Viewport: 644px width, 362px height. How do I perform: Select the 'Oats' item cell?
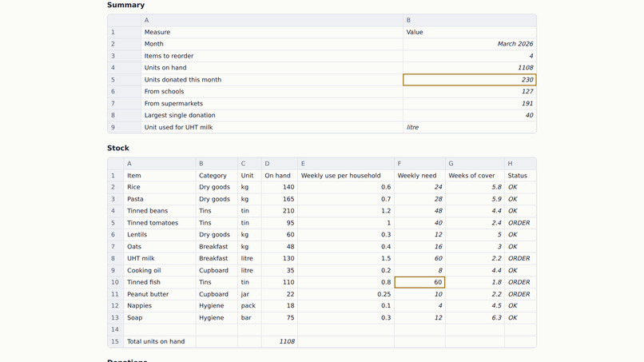(160, 247)
